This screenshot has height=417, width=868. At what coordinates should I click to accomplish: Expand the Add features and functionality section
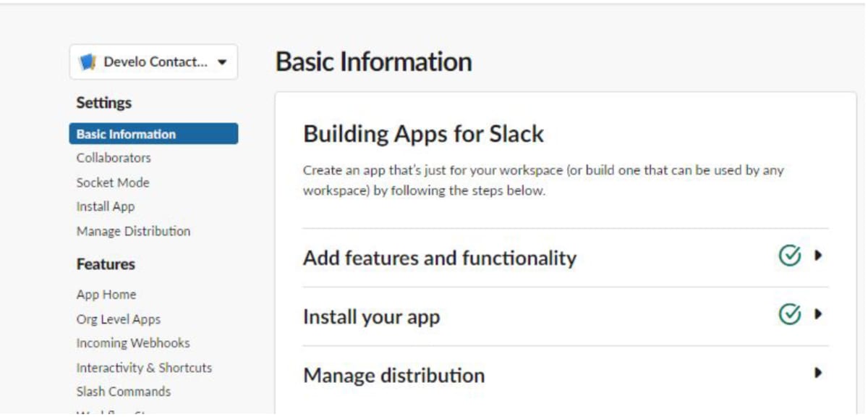(x=818, y=255)
